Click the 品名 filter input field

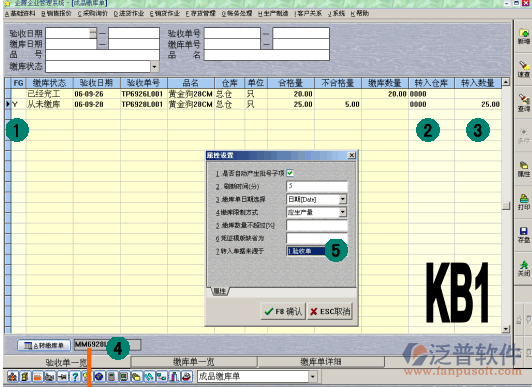click(267, 55)
